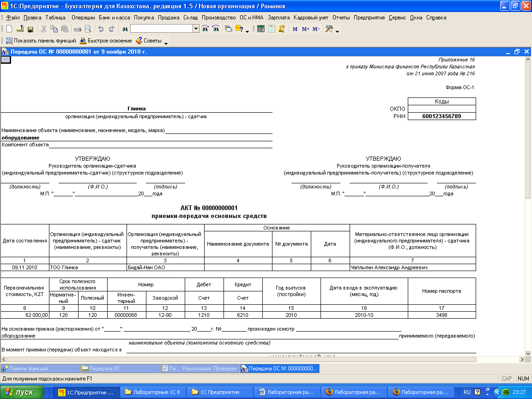Open the Зарплата menu

(278, 18)
